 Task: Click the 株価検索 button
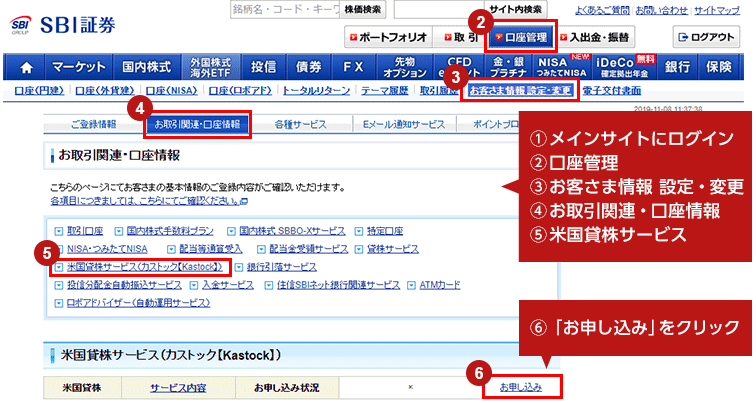tap(363, 9)
